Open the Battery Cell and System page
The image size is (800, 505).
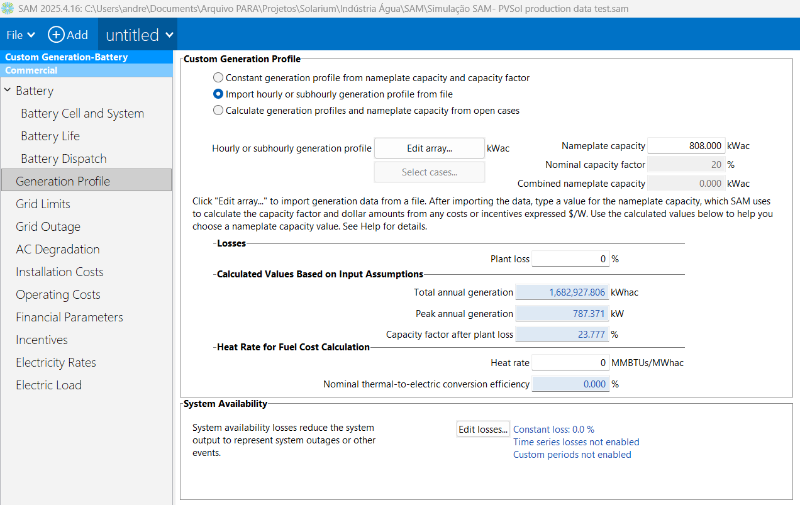[x=82, y=113]
